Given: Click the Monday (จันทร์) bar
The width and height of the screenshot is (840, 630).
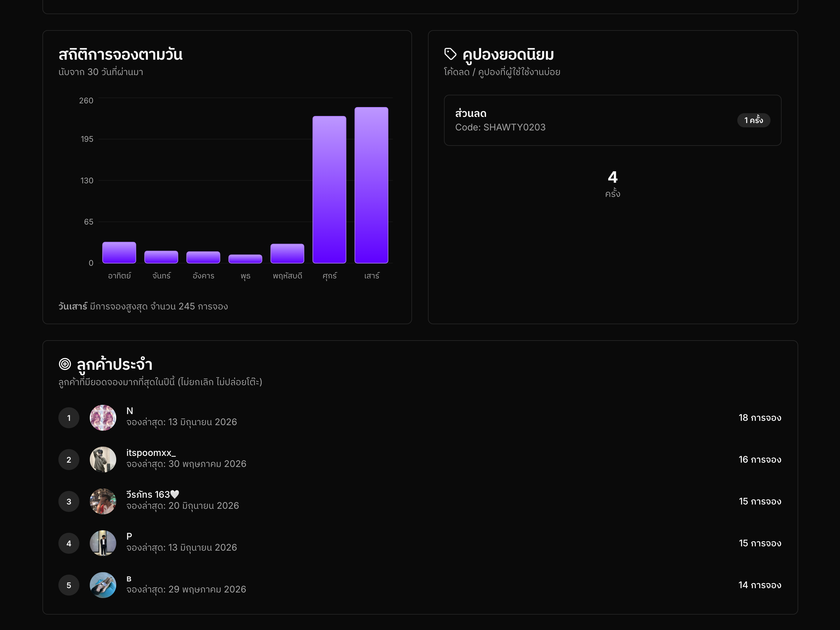Looking at the screenshot, I should 161,257.
